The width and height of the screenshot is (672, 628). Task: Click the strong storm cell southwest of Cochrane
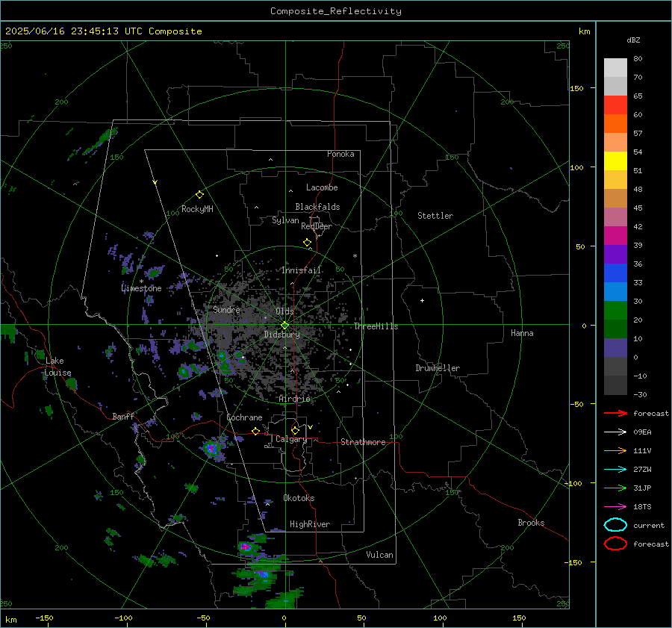coord(211,448)
